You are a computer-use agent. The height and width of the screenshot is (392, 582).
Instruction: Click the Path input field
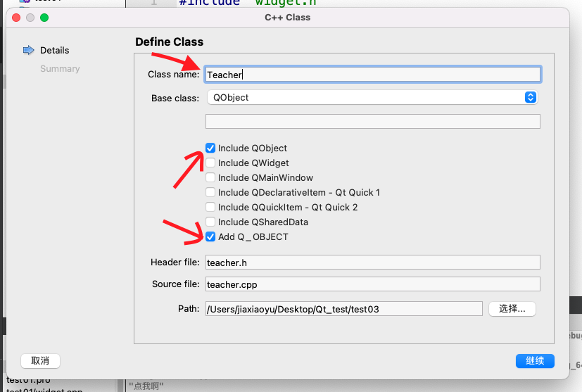(x=343, y=309)
